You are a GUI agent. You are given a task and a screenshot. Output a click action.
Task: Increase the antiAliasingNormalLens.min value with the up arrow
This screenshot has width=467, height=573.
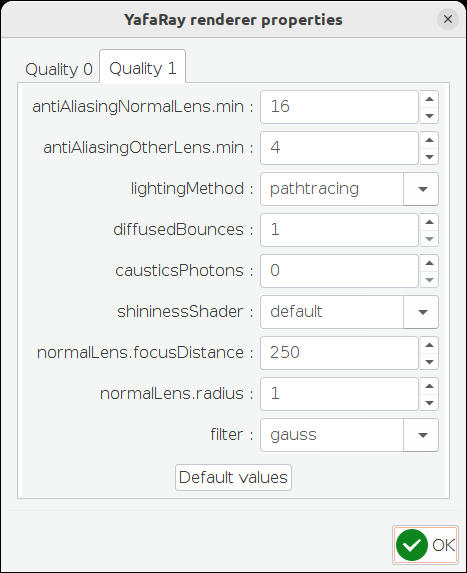pos(429,99)
